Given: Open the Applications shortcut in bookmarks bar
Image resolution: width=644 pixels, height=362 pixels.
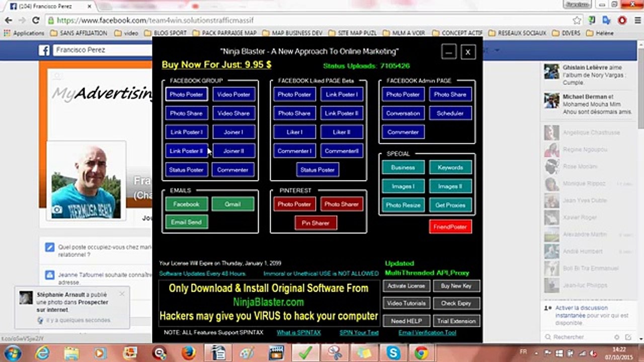Looking at the screenshot, I should 24,33.
